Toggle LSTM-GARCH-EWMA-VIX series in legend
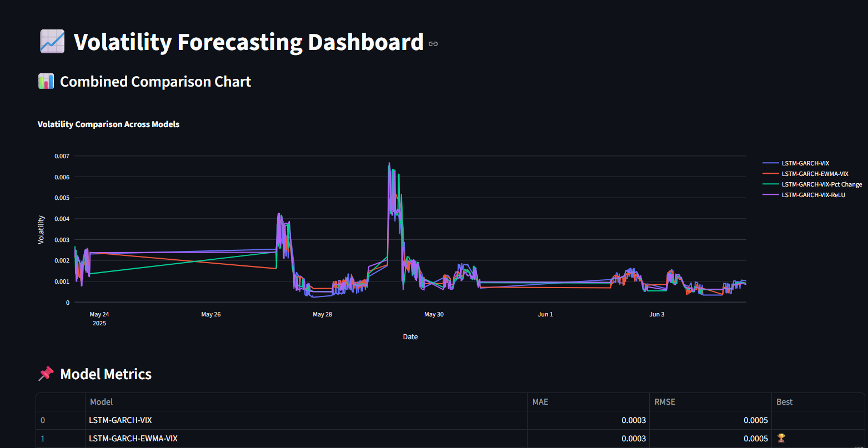 (x=805, y=174)
